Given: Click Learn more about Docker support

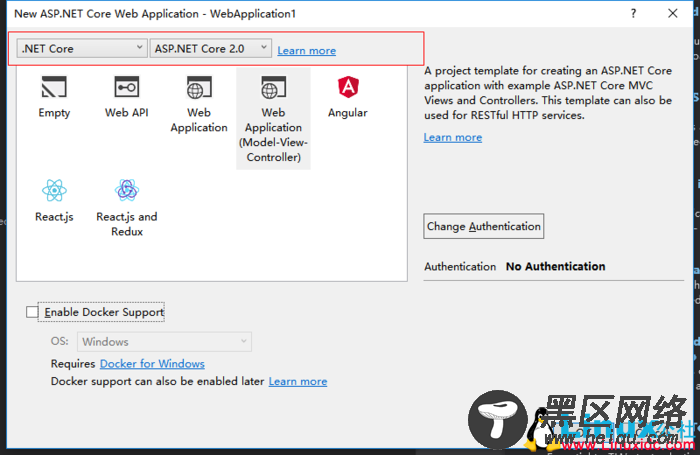Looking at the screenshot, I should tap(298, 381).
